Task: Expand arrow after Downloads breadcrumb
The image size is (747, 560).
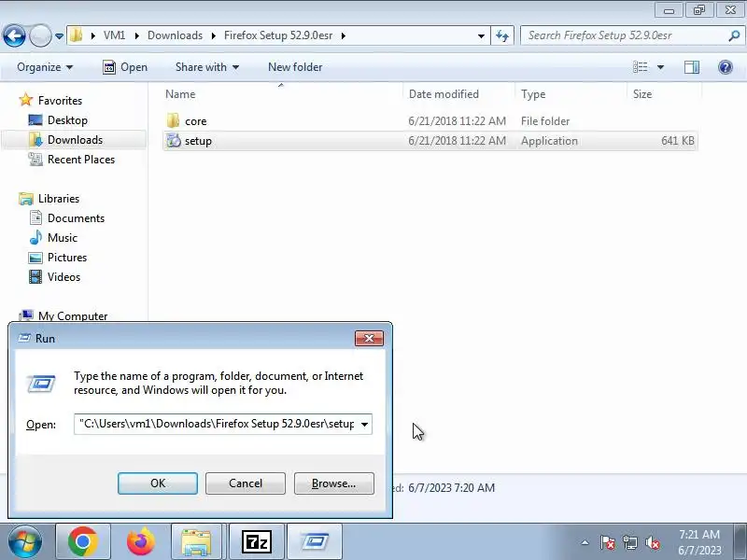Action: coord(214,35)
